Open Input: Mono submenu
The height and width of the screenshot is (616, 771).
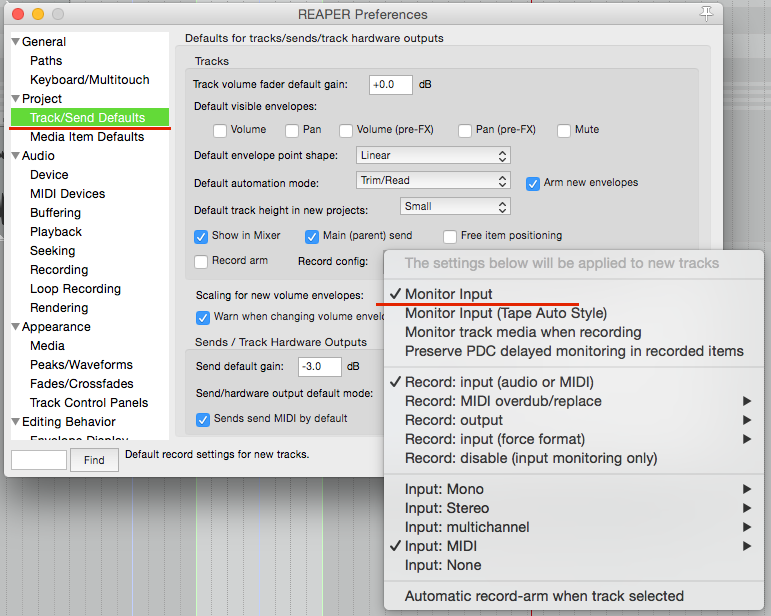pos(574,489)
